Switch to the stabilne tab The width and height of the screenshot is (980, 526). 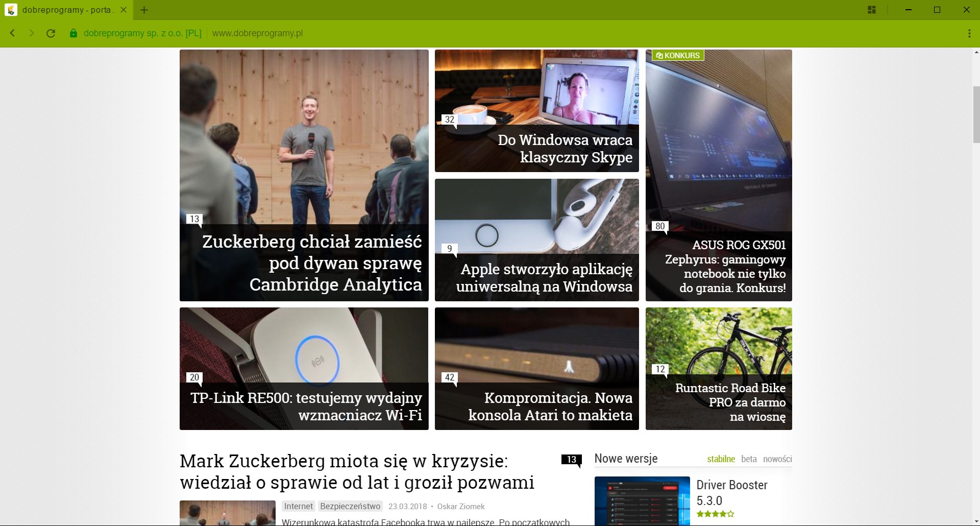721,459
